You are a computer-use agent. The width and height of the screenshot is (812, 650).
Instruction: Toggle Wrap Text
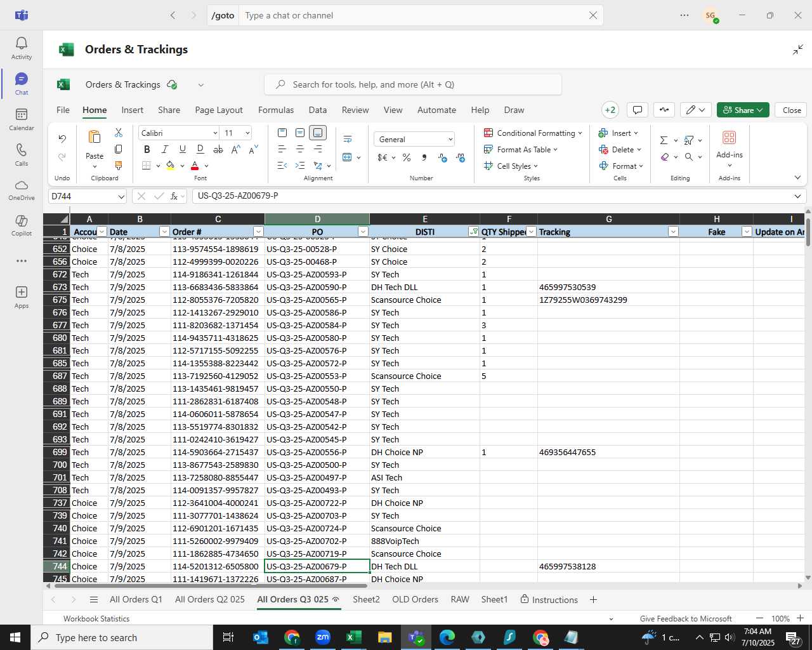point(348,139)
